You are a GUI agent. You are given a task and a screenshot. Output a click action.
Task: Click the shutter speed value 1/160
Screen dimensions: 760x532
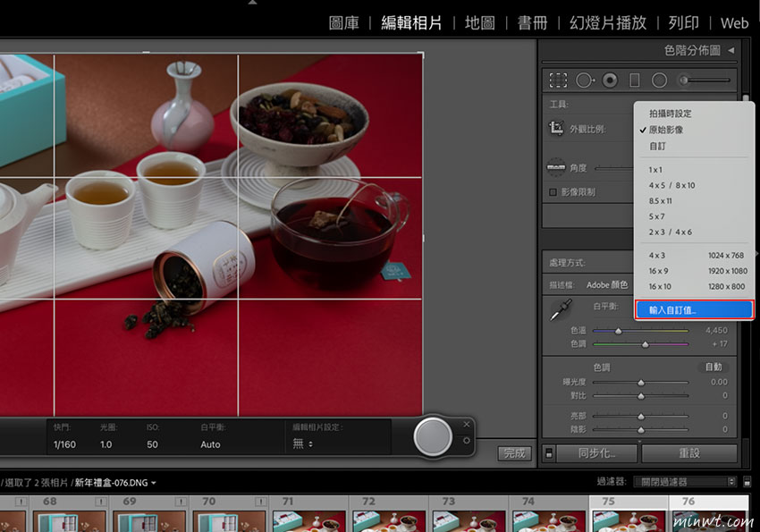coord(64,444)
